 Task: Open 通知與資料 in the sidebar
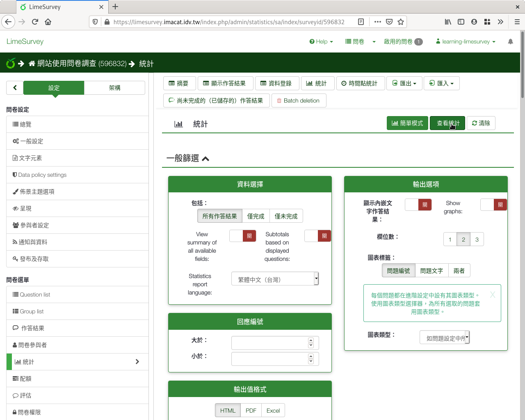point(78,242)
